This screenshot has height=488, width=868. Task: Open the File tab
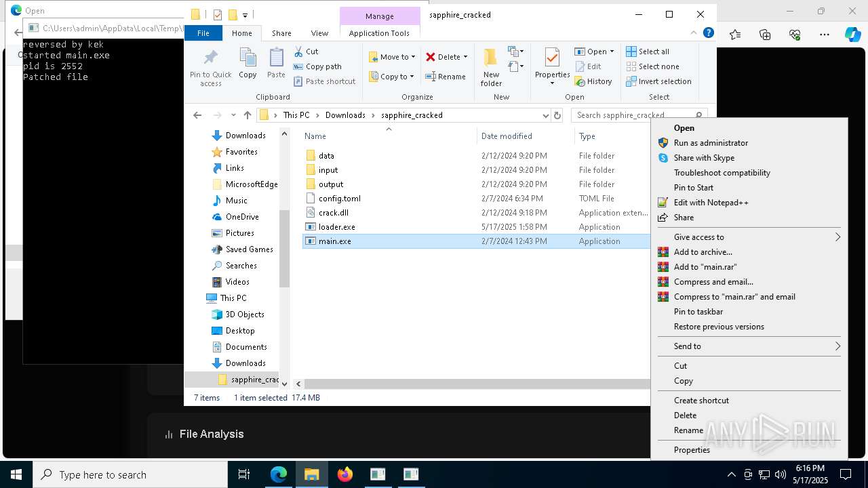click(x=203, y=33)
